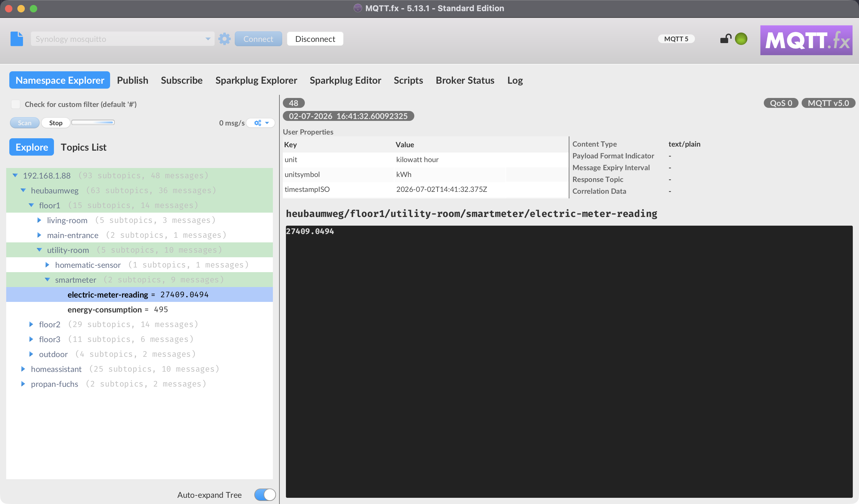Switch to Topics List view

coord(83,147)
